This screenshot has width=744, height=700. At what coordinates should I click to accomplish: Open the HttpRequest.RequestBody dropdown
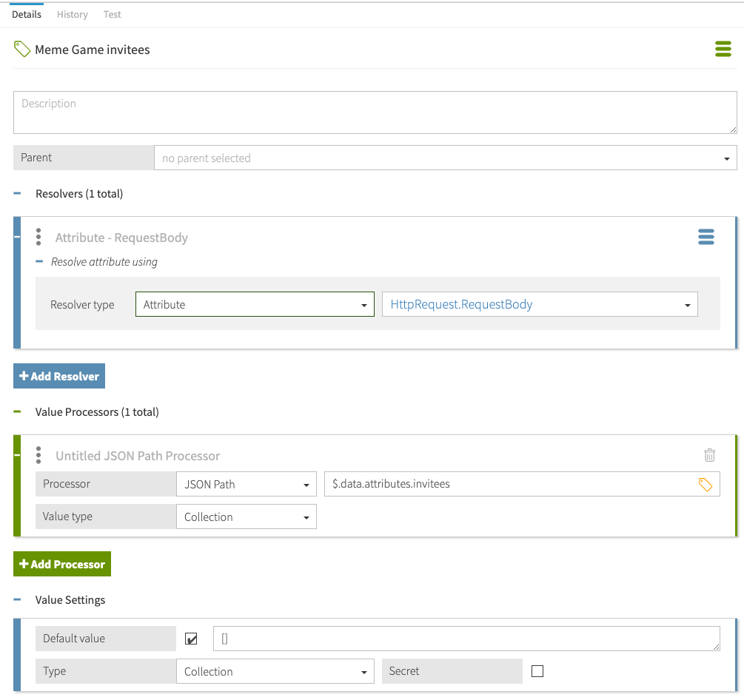pos(540,304)
